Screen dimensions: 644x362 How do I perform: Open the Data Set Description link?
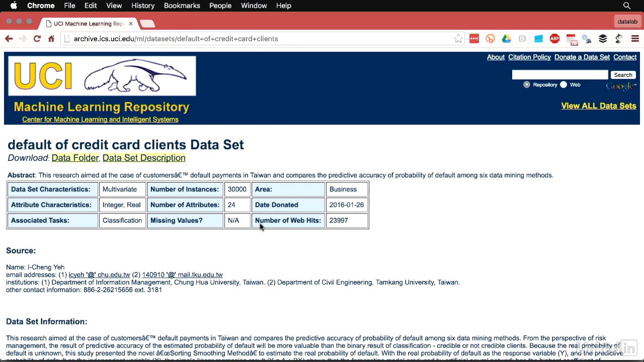coord(144,158)
